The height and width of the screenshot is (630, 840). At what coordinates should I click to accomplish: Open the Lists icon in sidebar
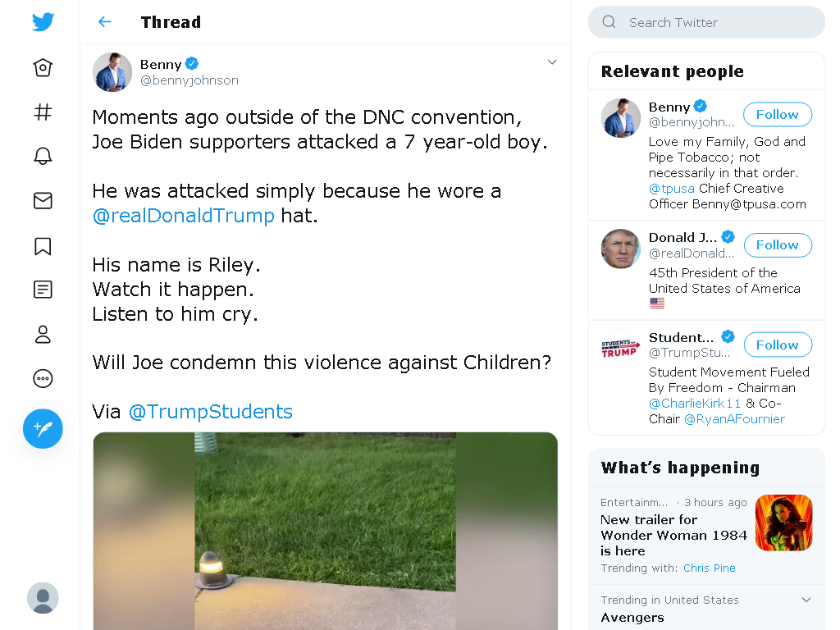click(x=43, y=290)
